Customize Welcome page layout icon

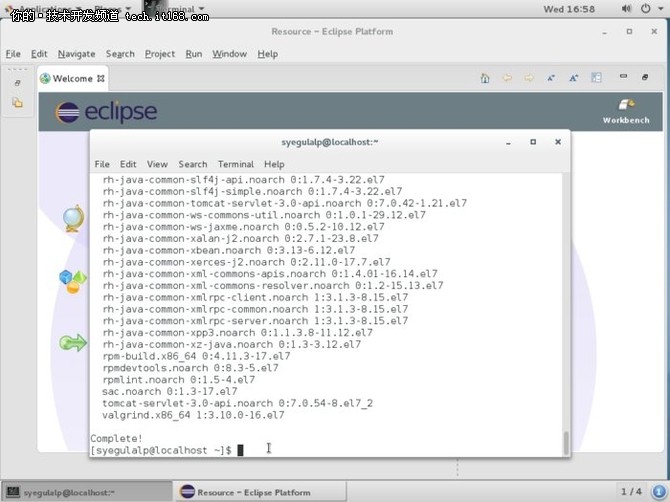[x=596, y=77]
